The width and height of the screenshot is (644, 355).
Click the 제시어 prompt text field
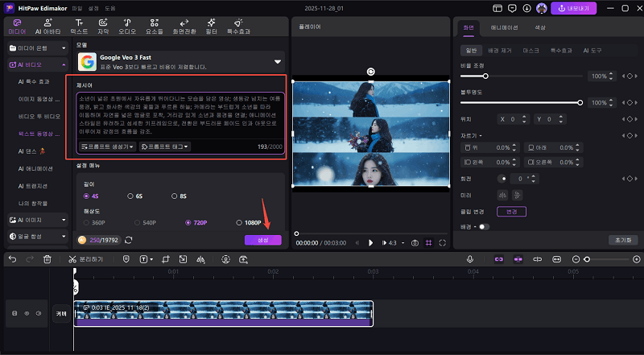point(180,117)
